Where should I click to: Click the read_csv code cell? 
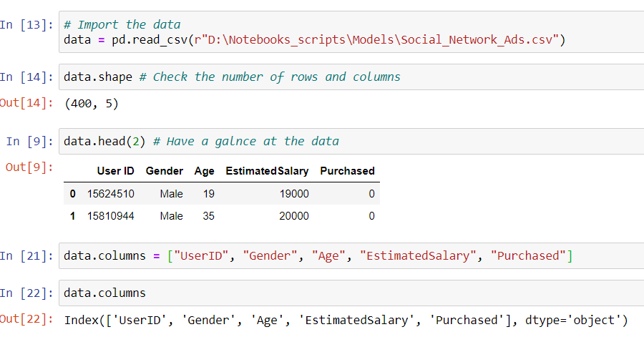[351, 31]
